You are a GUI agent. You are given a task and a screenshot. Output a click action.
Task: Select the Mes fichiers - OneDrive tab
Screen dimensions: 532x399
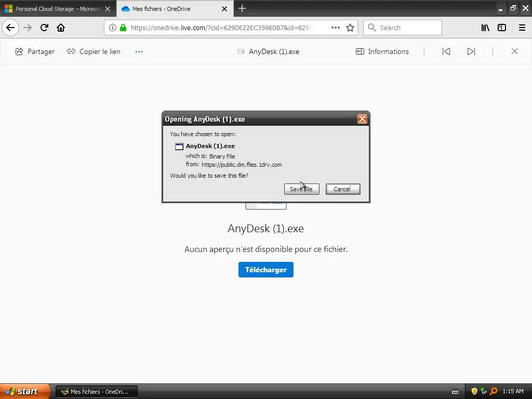[x=175, y=9]
